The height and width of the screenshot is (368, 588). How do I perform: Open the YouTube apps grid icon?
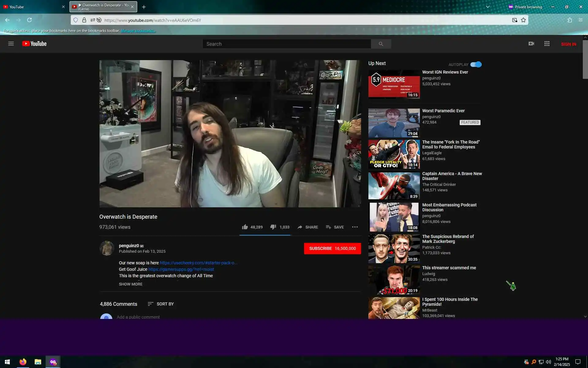(x=547, y=44)
